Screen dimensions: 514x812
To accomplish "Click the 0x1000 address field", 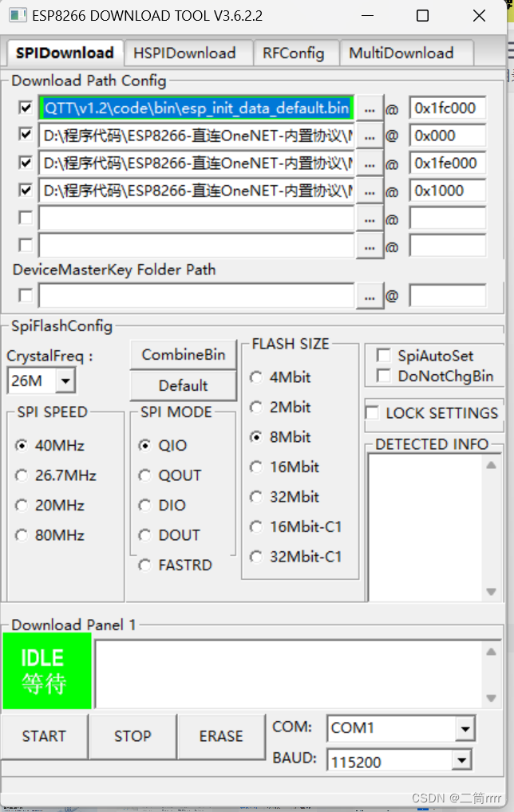I will pos(448,191).
